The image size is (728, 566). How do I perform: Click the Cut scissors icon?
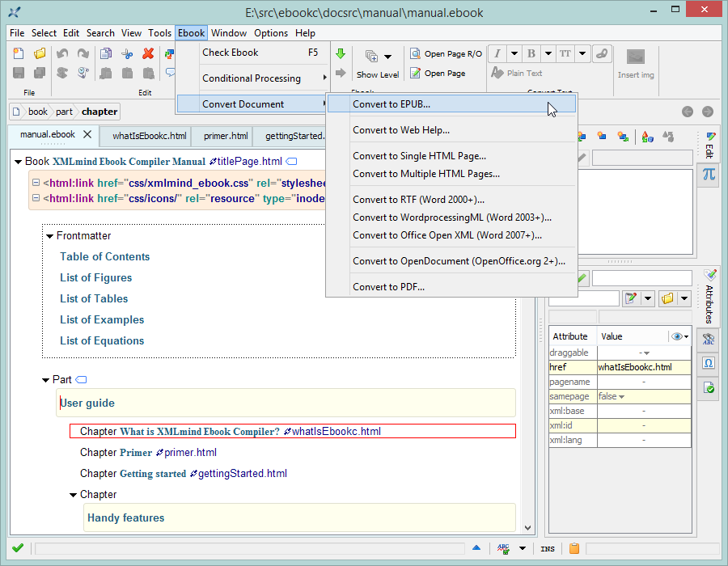pos(127,54)
